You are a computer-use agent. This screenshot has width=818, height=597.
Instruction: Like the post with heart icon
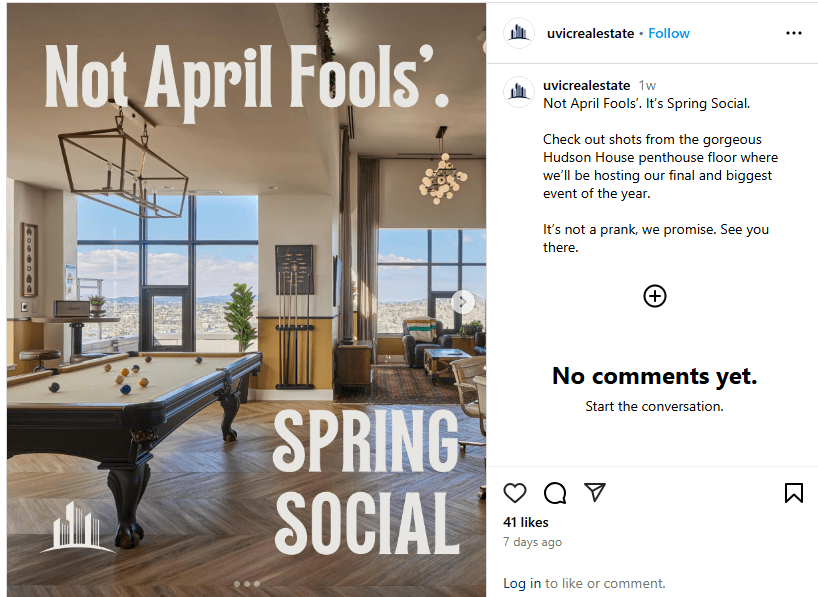(x=515, y=493)
